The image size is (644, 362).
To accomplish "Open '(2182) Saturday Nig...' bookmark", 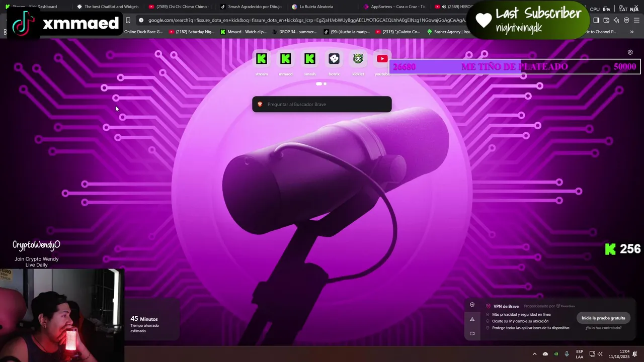I will click(x=192, y=32).
